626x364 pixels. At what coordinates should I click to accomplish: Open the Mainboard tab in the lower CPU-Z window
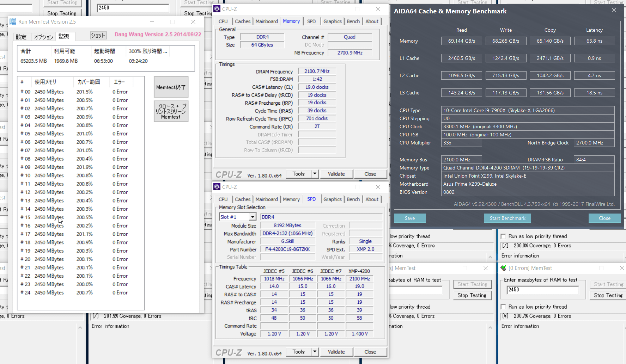(x=267, y=199)
